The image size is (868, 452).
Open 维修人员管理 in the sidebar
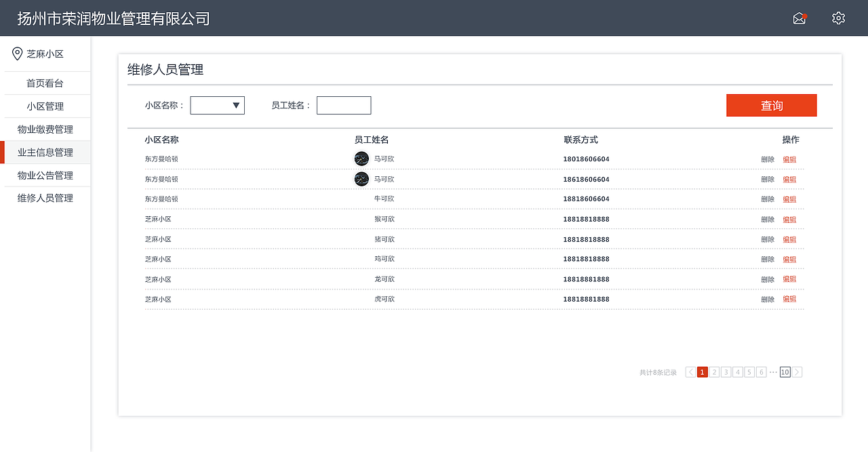point(45,199)
